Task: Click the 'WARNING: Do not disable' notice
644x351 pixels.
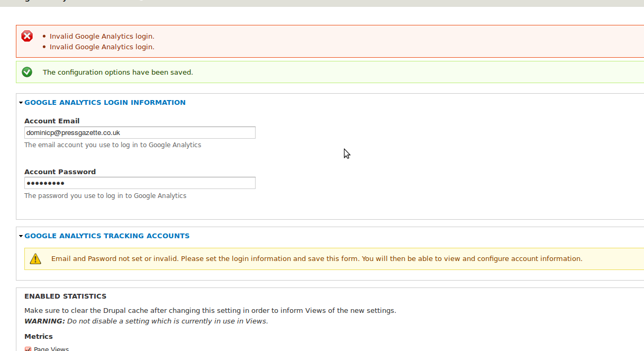Action: coord(146,321)
